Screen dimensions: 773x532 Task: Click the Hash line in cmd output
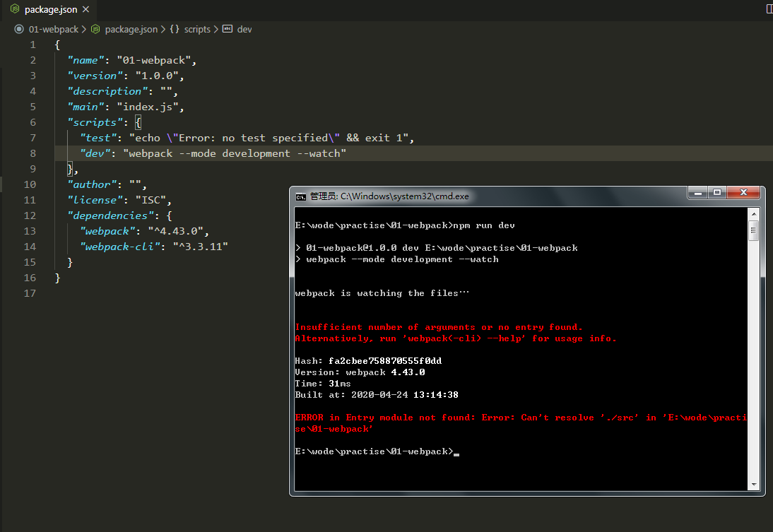[368, 361]
